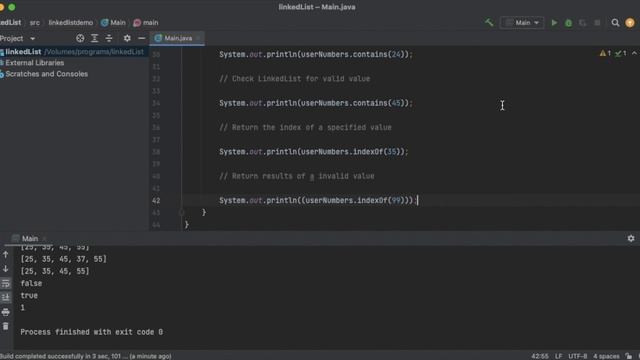This screenshot has height=360, width=640.
Task: Click console output 'true'
Action: [x=29, y=296]
